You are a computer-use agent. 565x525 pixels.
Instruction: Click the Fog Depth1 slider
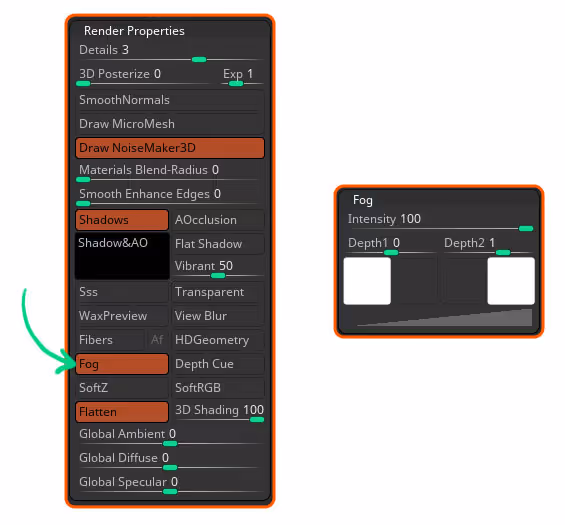click(x=391, y=246)
